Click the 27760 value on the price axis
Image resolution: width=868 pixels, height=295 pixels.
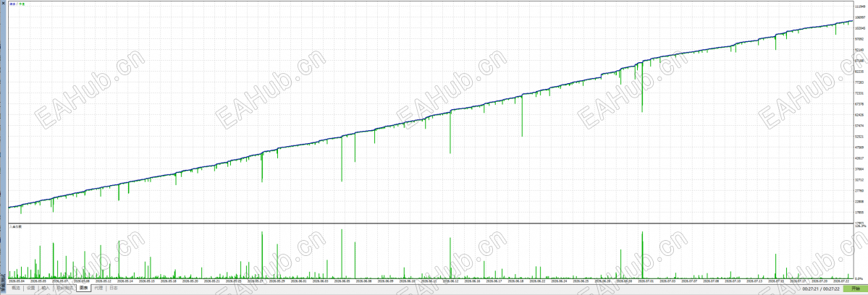(x=859, y=191)
